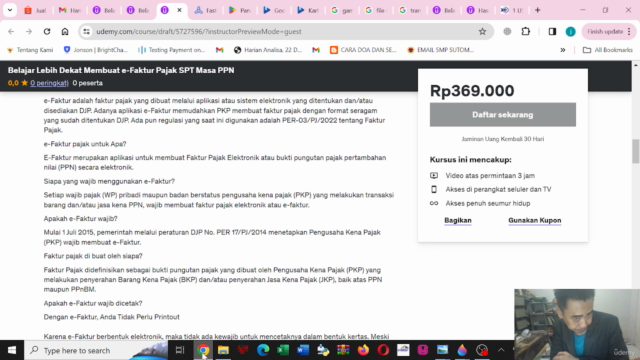Open a new browser tab

(x=538, y=10)
